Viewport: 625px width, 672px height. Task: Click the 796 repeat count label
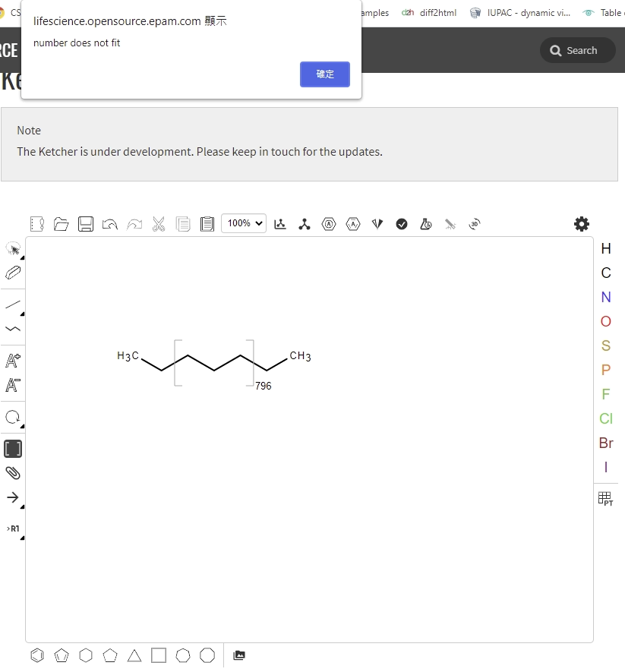(264, 386)
